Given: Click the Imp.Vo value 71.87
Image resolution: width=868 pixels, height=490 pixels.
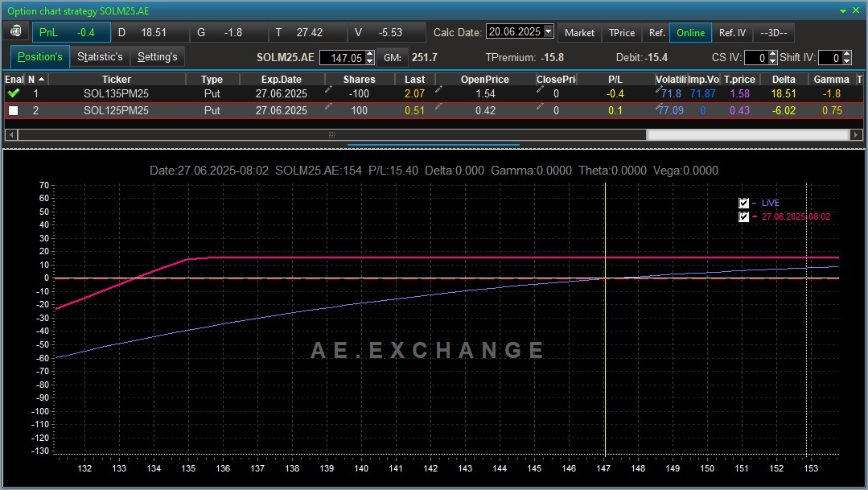Looking at the screenshot, I should tap(702, 93).
